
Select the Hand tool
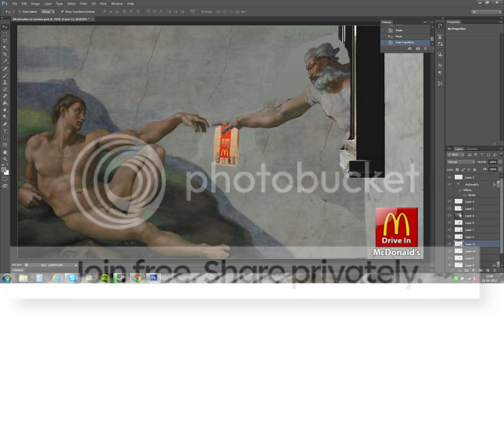pyautogui.click(x=5, y=152)
